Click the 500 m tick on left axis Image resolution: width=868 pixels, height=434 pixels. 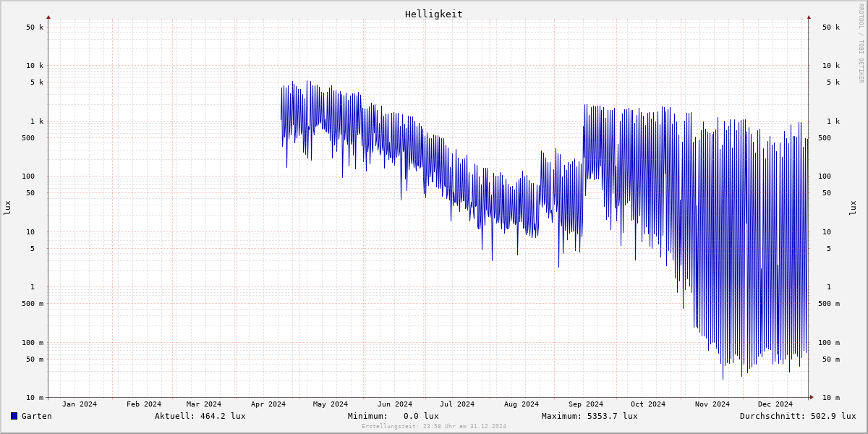point(33,304)
